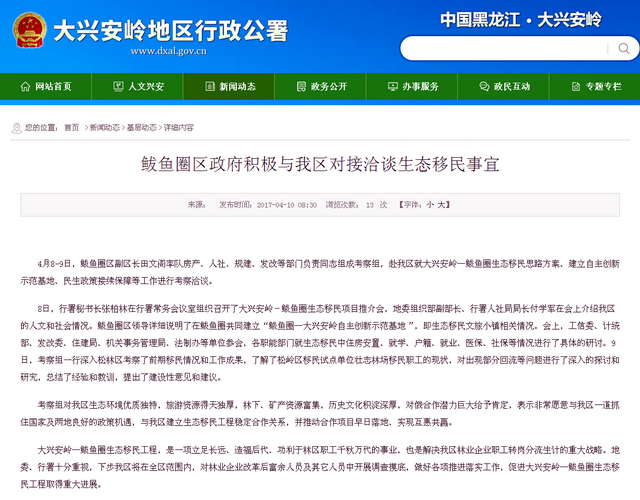Click the location pin icon in breadcrumb

[16, 128]
